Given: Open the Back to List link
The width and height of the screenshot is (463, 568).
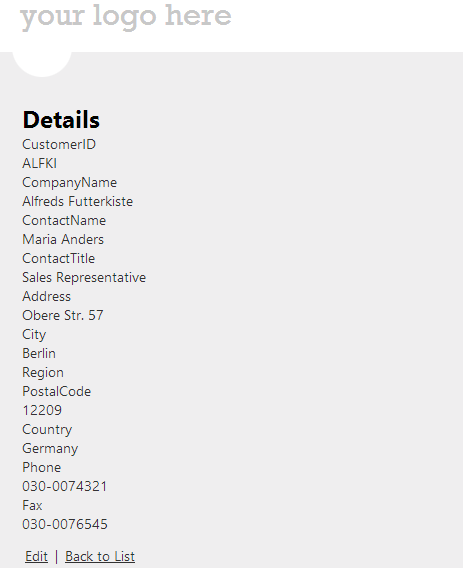Looking at the screenshot, I should point(100,556).
